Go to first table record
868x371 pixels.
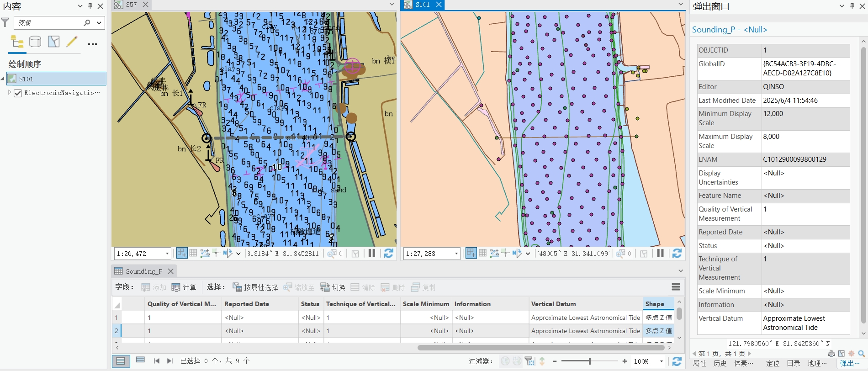point(157,361)
